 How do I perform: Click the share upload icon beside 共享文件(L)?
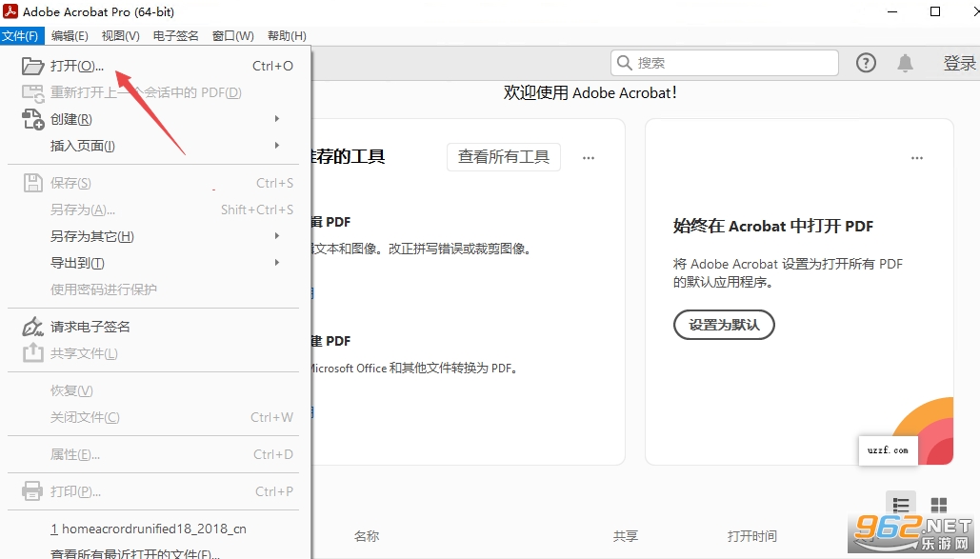click(x=32, y=353)
